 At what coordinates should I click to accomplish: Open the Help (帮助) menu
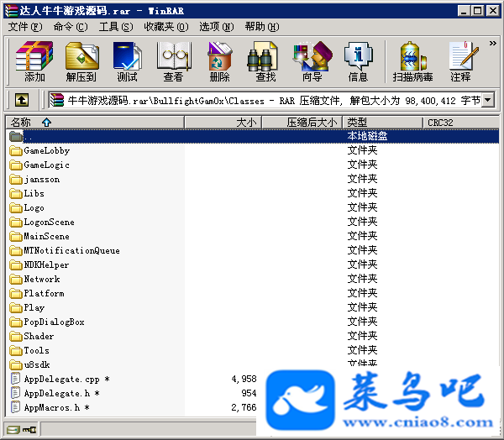pyautogui.click(x=262, y=27)
